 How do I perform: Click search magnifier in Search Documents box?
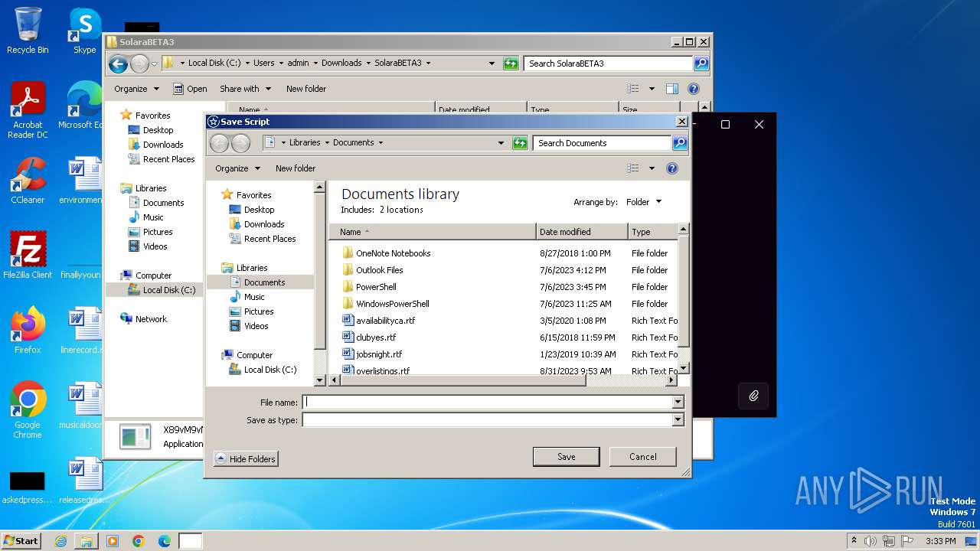tap(679, 143)
